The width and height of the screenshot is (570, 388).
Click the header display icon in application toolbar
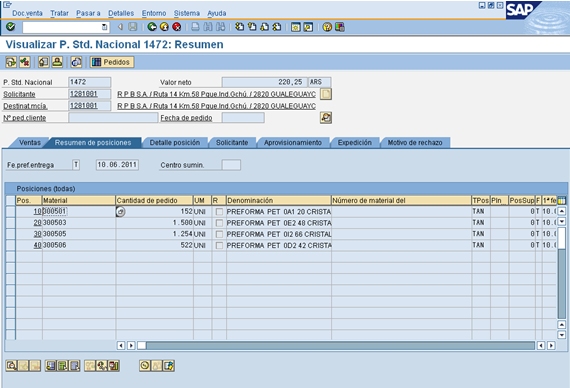[x=44, y=62]
